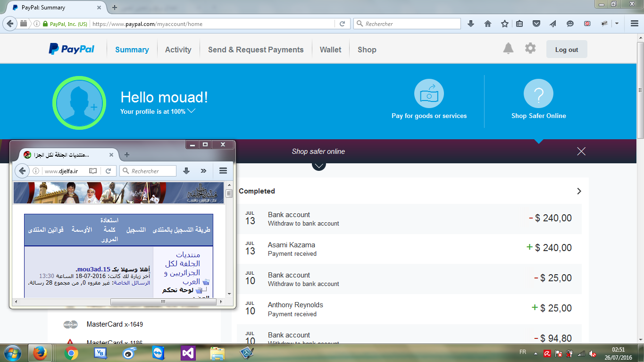Show bookmarks list icon
This screenshot has width=644, height=362.
coord(519,24)
